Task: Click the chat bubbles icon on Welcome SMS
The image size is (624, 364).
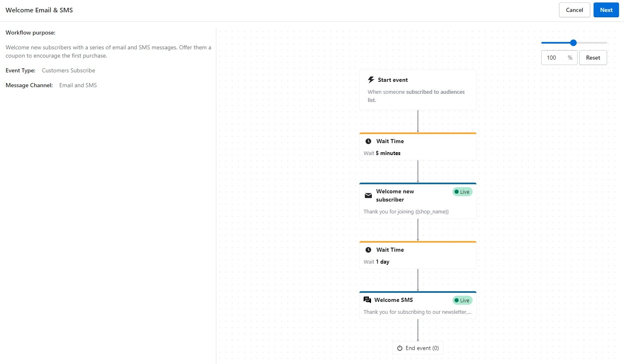Action: click(367, 300)
